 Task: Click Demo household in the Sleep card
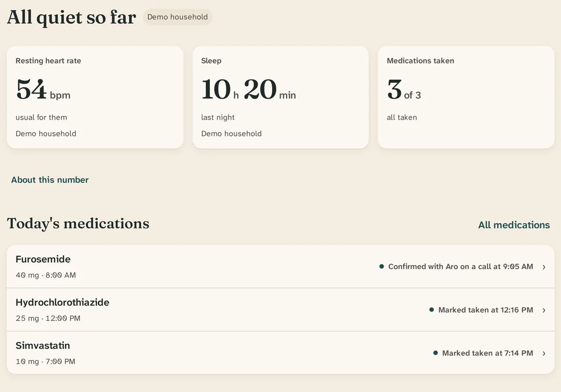coord(231,134)
